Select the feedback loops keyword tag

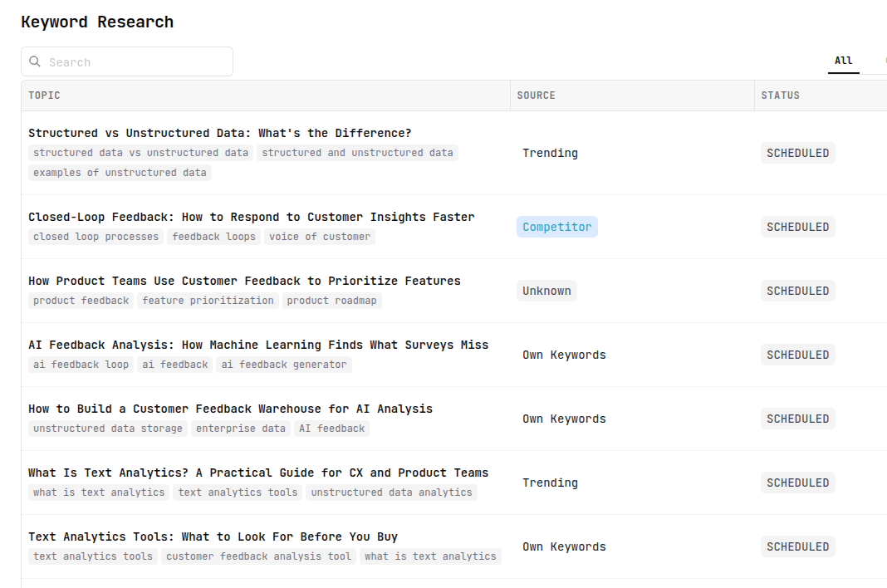coord(213,236)
